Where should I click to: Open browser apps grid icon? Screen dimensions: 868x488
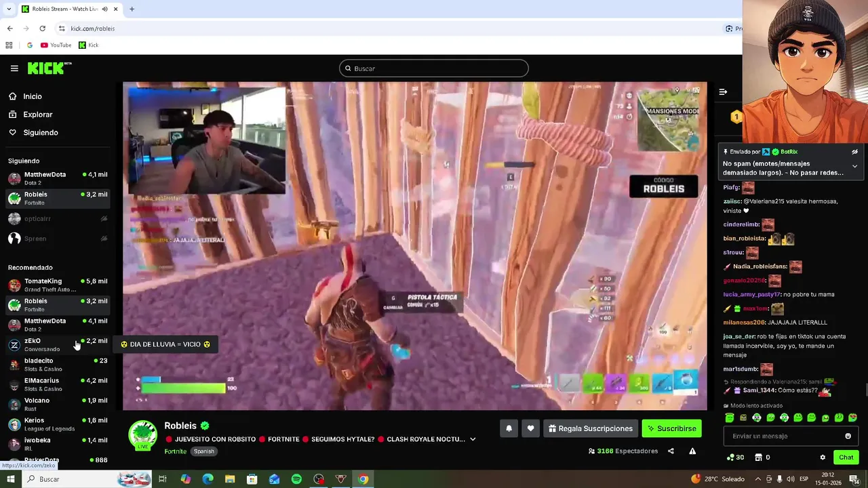point(9,45)
